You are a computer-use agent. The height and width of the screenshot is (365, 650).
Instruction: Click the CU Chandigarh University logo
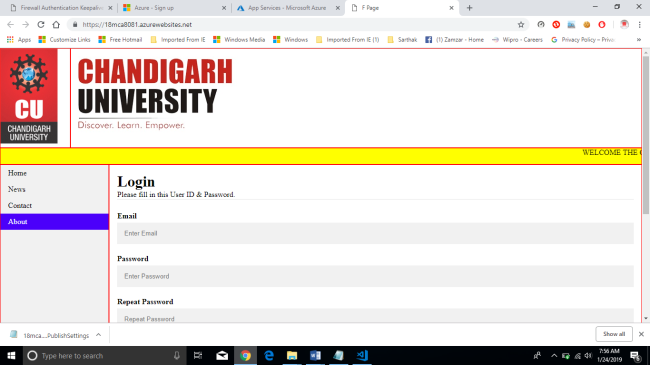click(x=29, y=96)
